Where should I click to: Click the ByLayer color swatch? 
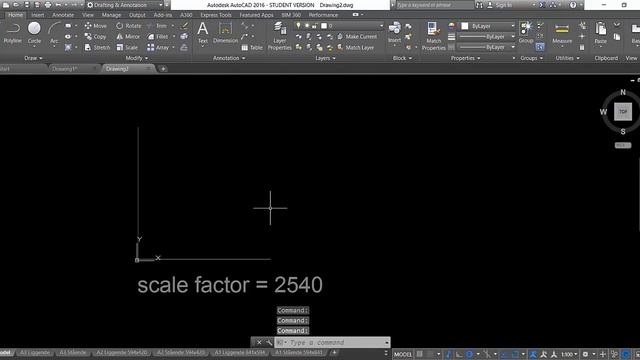point(464,26)
